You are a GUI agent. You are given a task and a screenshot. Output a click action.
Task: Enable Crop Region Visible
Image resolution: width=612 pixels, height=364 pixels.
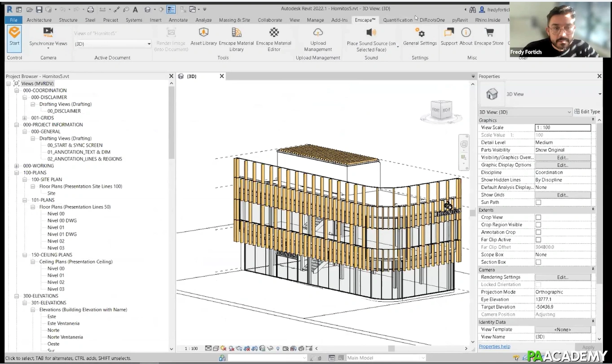coord(538,224)
